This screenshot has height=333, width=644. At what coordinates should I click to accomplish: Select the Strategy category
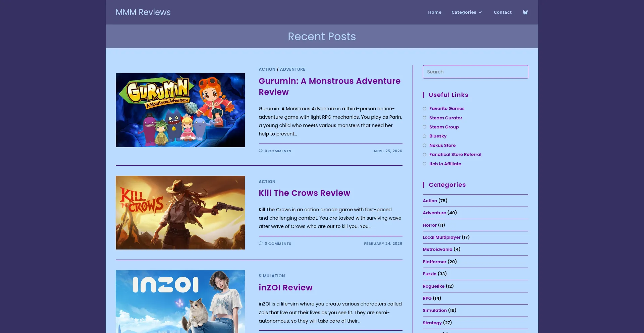point(432,323)
